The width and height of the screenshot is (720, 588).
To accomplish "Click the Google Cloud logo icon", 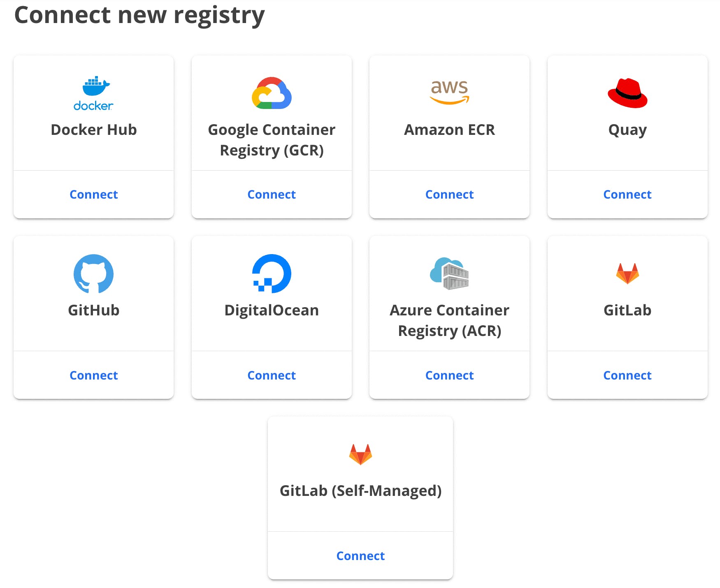I will click(x=272, y=93).
